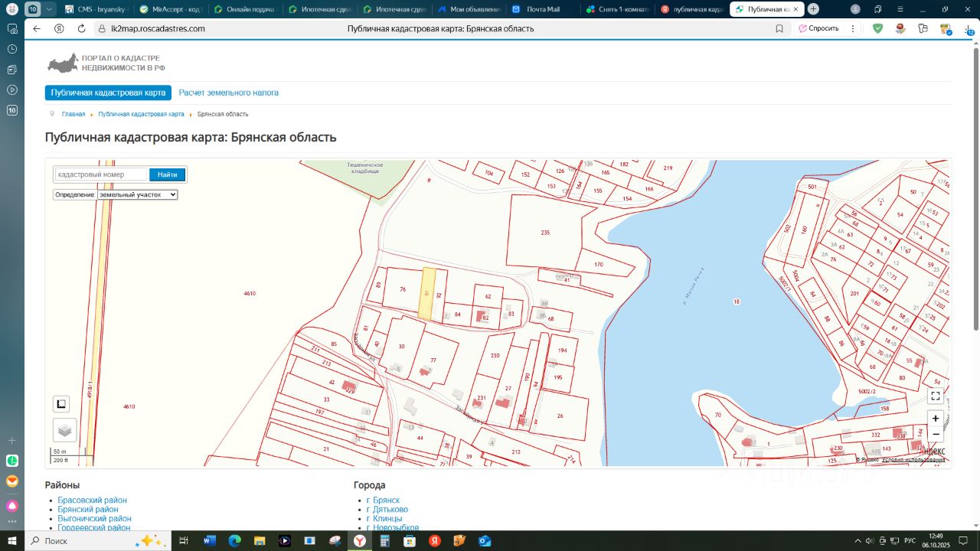
Task: Reload the current page
Action: pos(81,28)
